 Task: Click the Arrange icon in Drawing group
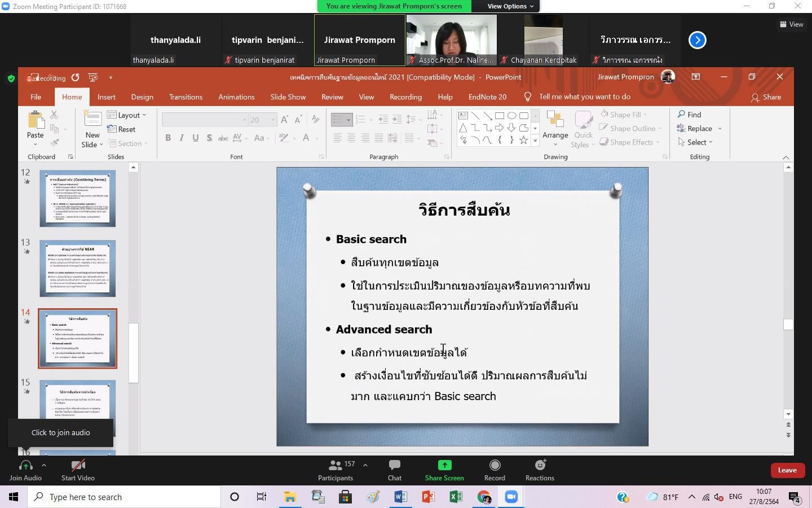coord(555,127)
